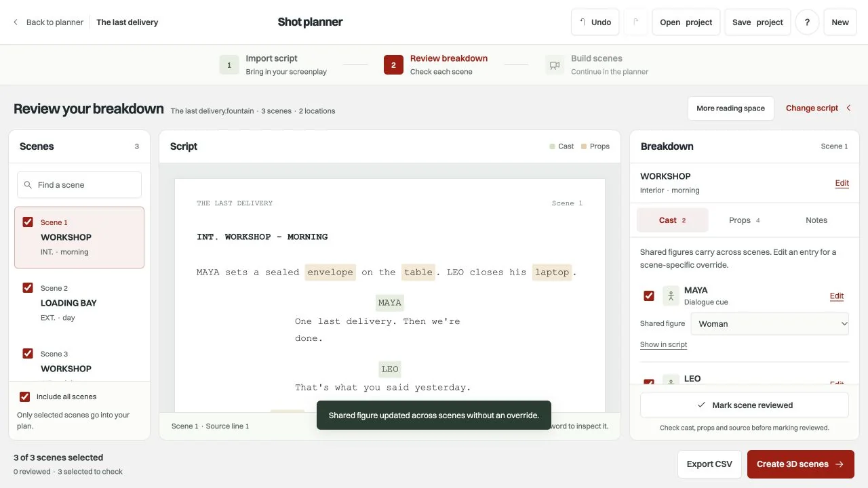The height and width of the screenshot is (488, 868).
Task: Open the Notes tab
Action: [x=816, y=220]
